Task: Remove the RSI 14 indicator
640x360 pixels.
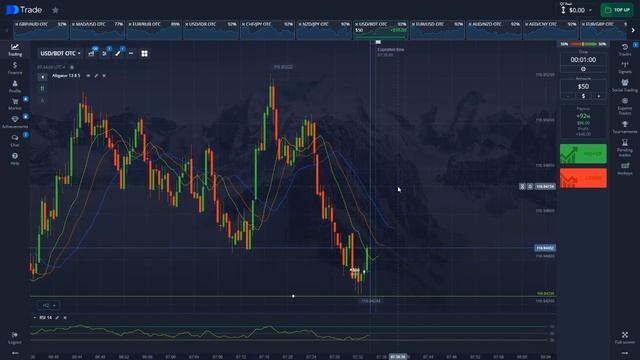Action: (65, 318)
